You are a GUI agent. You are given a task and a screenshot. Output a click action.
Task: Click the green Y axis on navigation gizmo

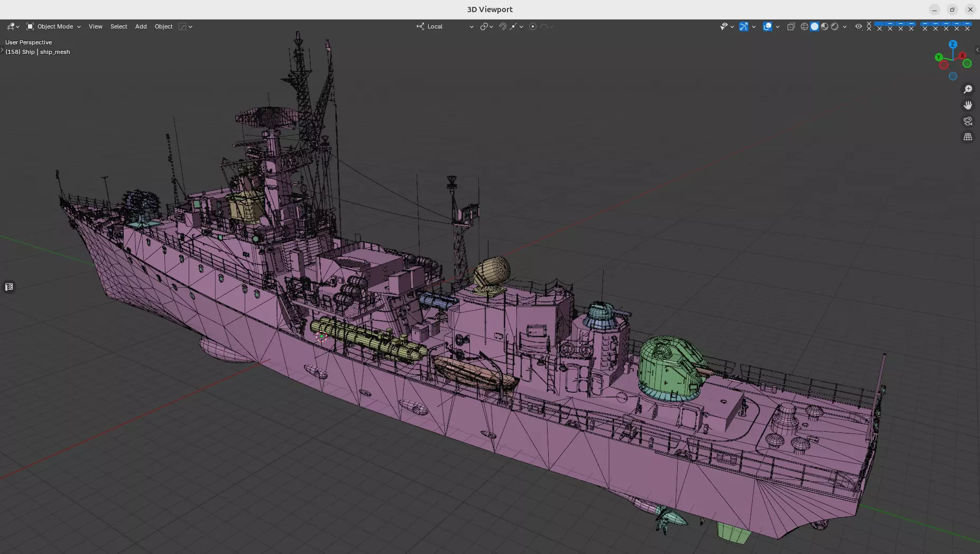point(939,57)
